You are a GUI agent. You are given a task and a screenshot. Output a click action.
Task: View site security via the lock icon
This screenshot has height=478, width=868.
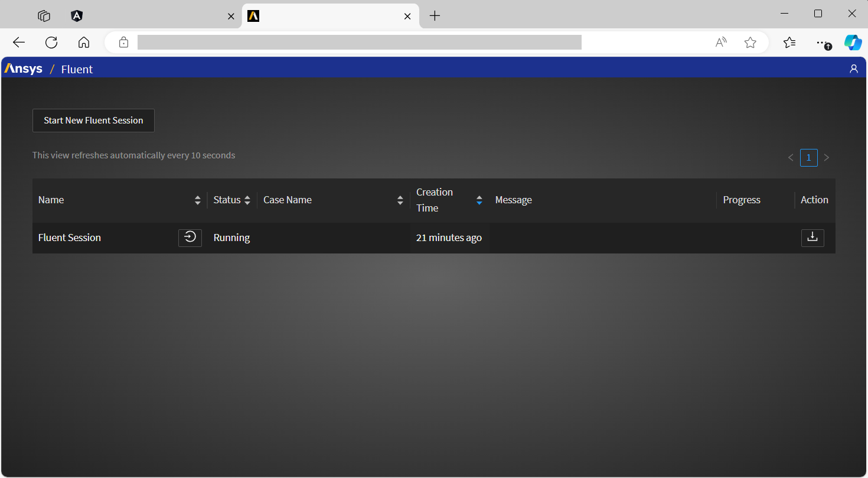(x=123, y=42)
